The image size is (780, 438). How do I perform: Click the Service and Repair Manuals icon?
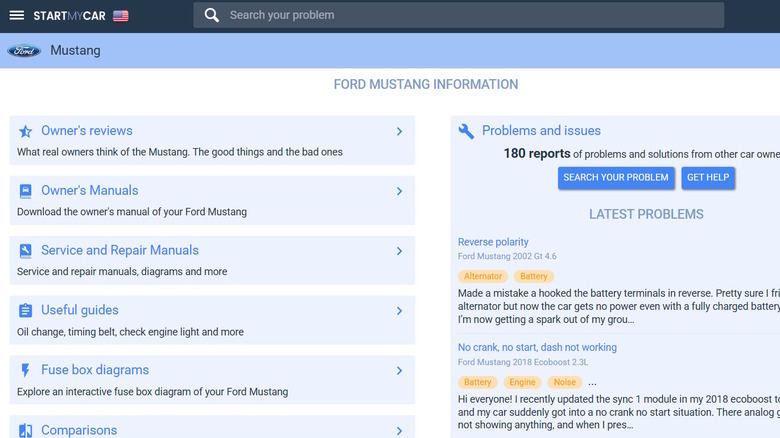point(25,251)
